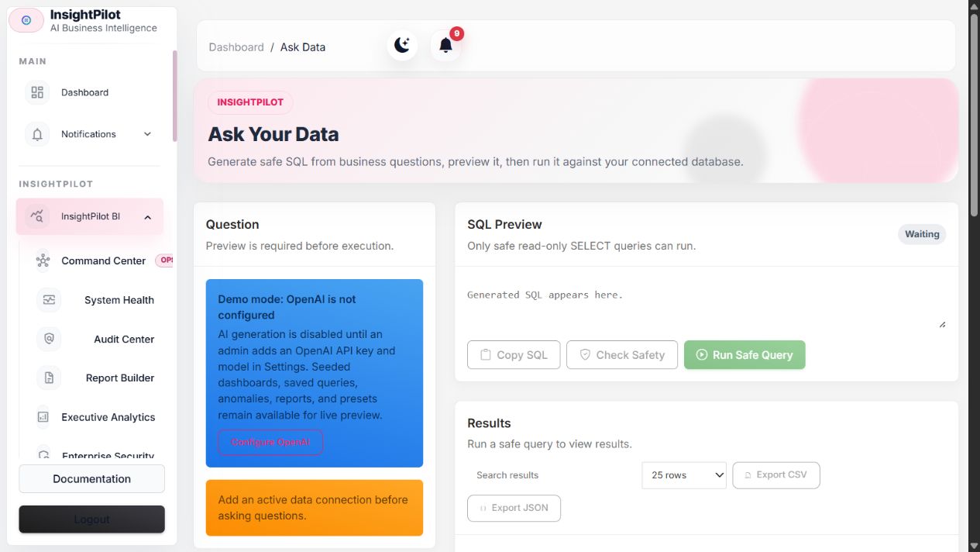Open the 25 rows dropdown
This screenshot has height=552, width=980.
coord(684,475)
